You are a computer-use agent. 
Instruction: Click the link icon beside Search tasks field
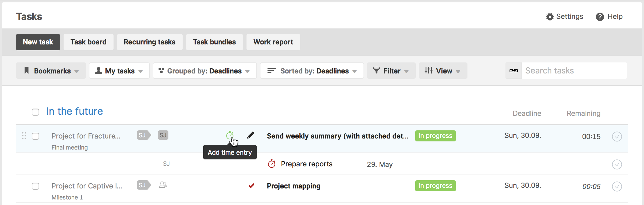coord(513,71)
